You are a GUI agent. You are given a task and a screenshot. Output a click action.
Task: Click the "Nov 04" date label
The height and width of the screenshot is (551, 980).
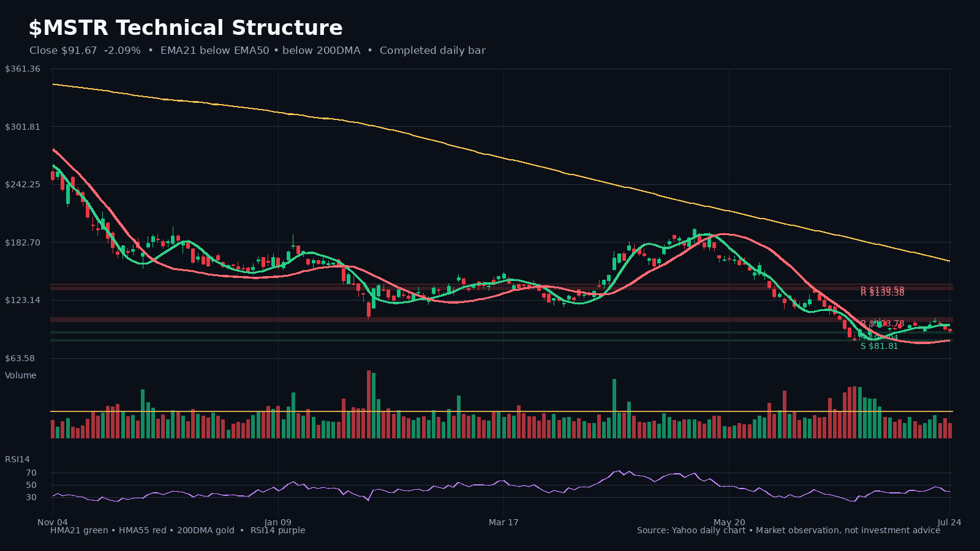click(x=52, y=522)
